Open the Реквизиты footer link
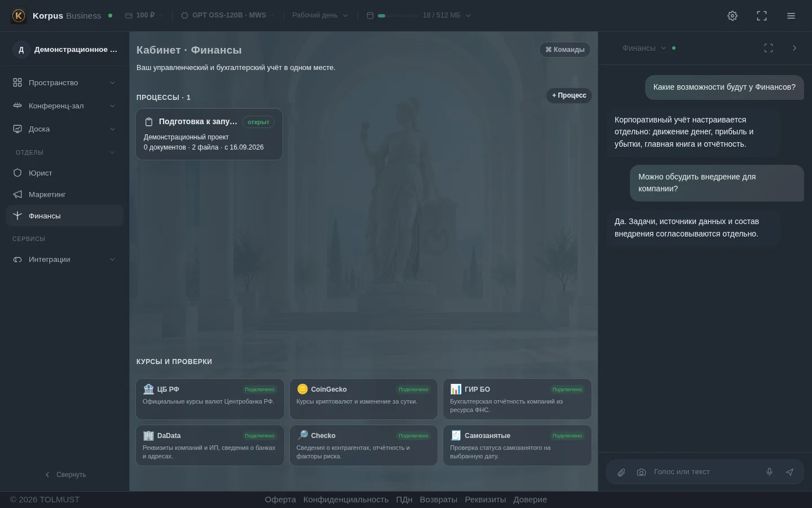The height and width of the screenshot is (508, 812). [486, 500]
